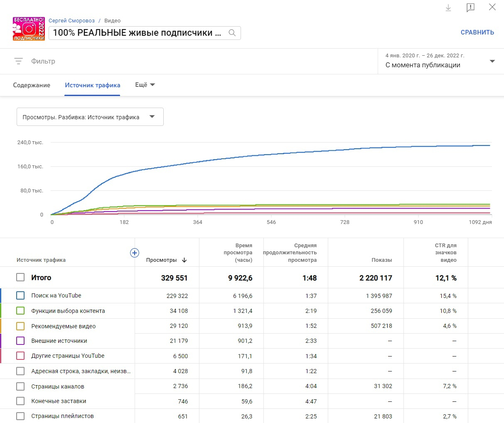Screen dimensions: 504x423
Task: Open Сергей Сморовоз channel link
Action: pos(71,21)
